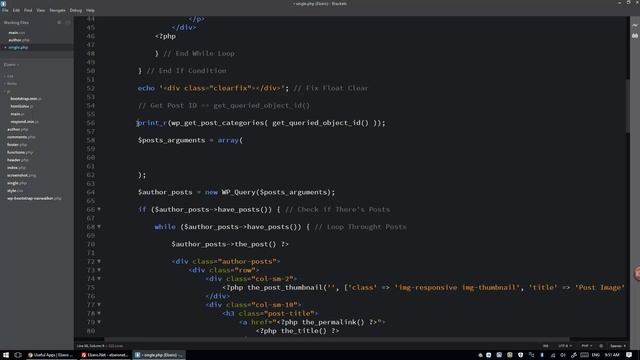Screen dimensions: 640x360
Task: Collapse code fold arrow on line 68
Action: coord(99,227)
